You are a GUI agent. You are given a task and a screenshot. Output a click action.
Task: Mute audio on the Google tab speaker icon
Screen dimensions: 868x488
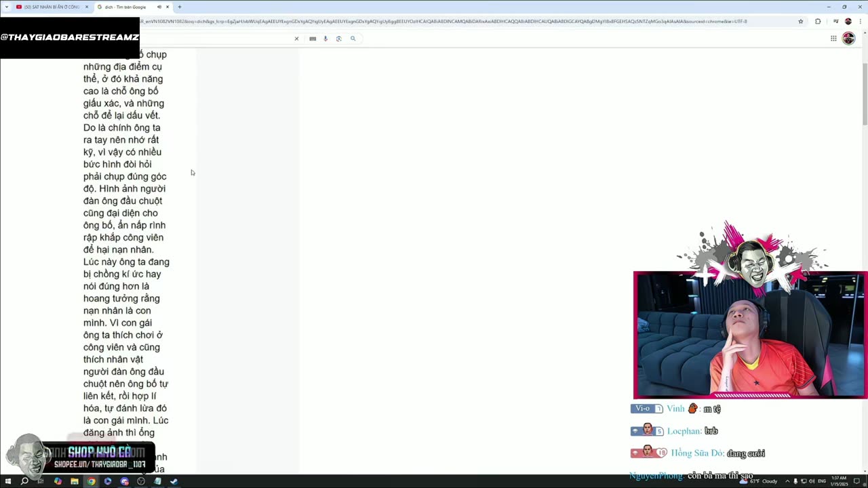click(x=159, y=7)
